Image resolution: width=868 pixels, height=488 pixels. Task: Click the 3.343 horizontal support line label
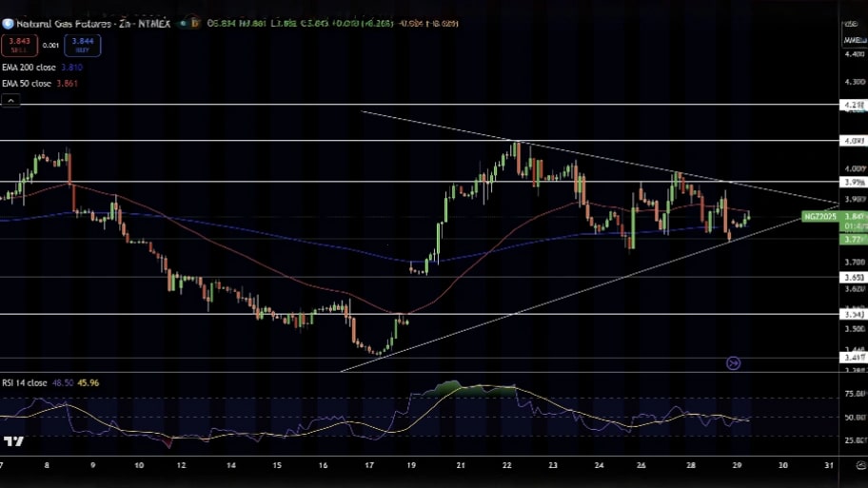click(853, 314)
